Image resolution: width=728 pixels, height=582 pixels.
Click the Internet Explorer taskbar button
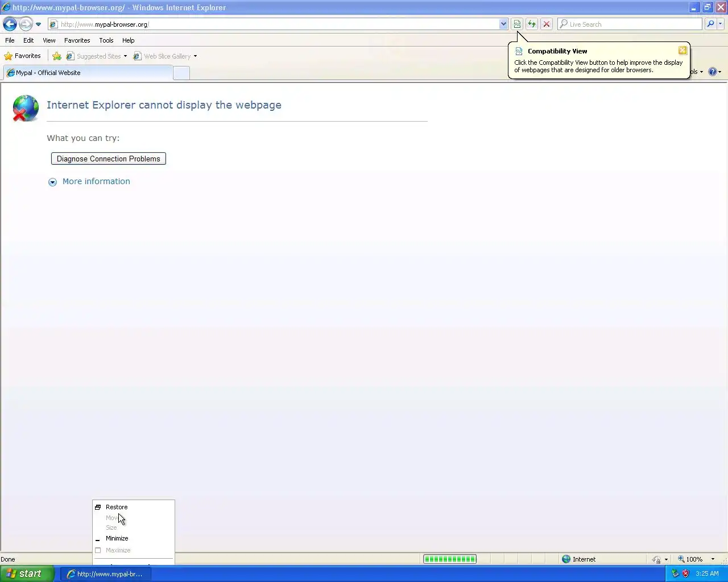105,574
